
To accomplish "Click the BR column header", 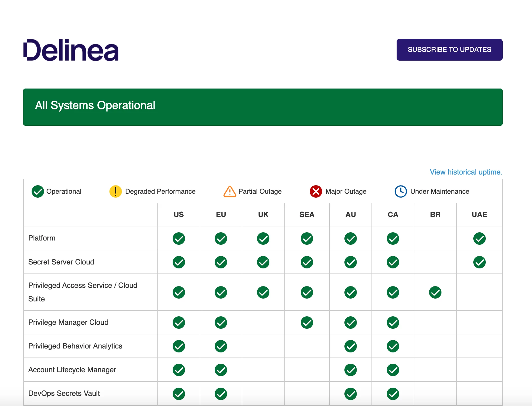I will tap(435, 215).
